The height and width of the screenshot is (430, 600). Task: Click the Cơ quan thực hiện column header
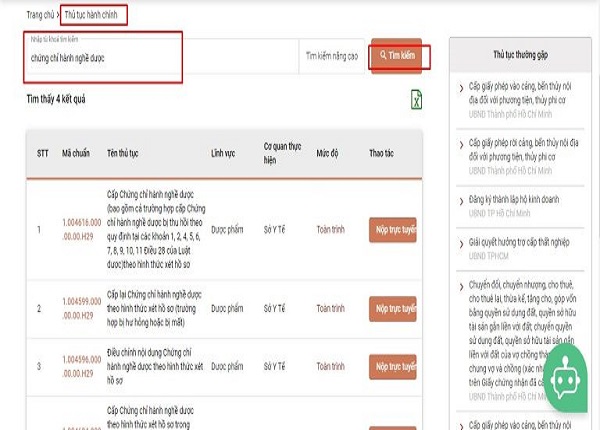coord(282,153)
